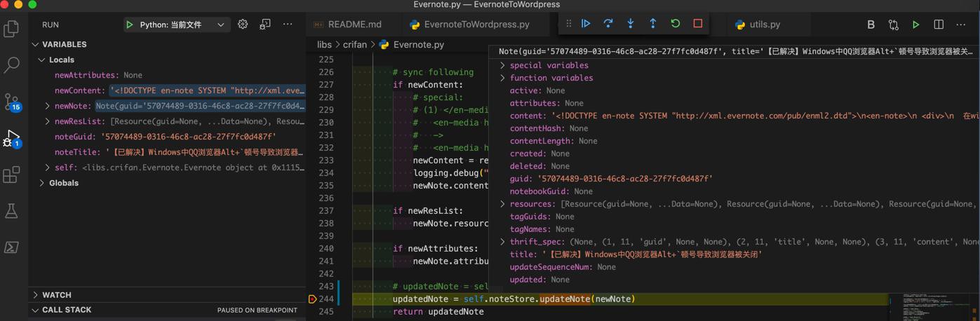Open the Explorer view in activity bar
This screenshot has width=980, height=321.
11,28
